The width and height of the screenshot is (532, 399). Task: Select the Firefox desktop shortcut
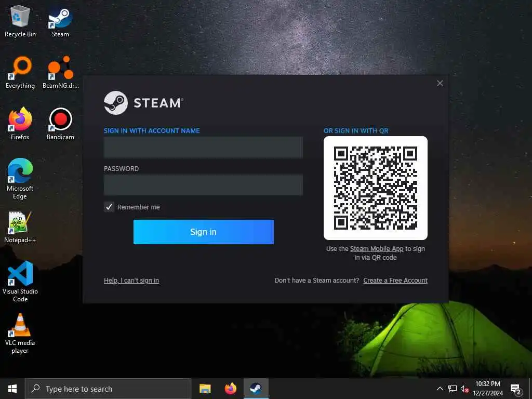coord(20,124)
